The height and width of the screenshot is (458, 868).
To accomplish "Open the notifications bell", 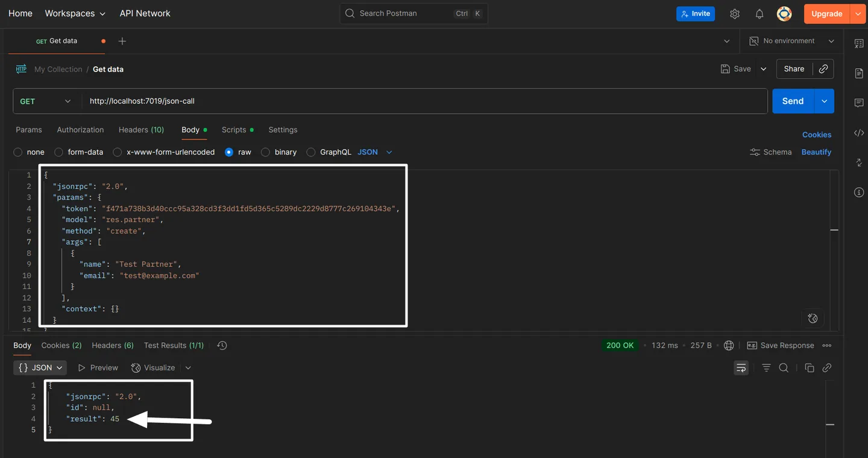I will [x=759, y=14].
